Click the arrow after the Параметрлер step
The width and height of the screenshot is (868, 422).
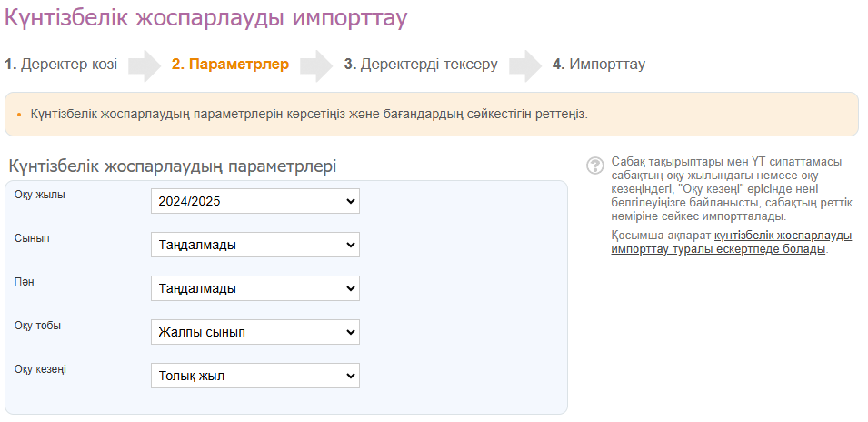[x=316, y=65]
